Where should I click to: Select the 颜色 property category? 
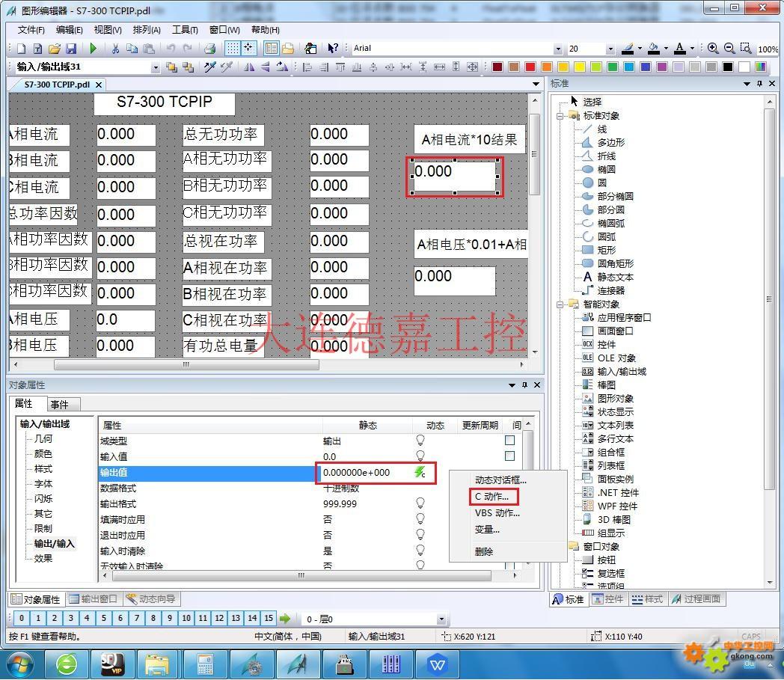coord(43,453)
